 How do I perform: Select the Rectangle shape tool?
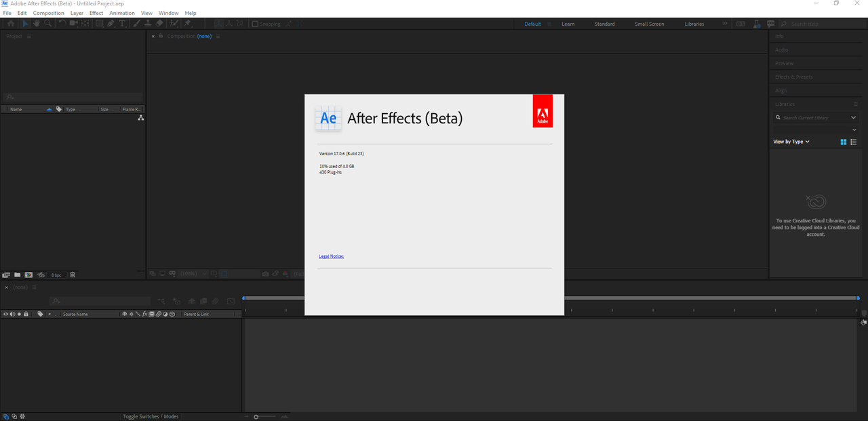(100, 24)
